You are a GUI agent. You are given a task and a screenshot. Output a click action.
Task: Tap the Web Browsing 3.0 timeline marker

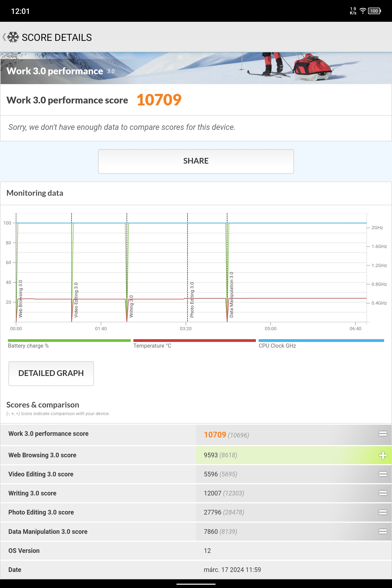click(20, 299)
